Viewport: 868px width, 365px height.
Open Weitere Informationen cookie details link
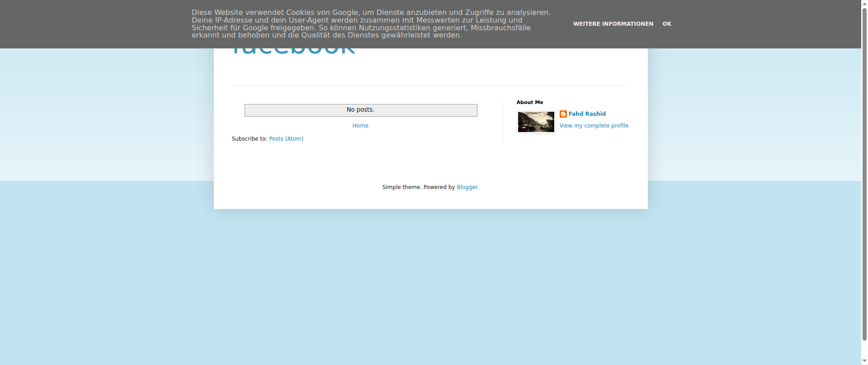tap(613, 24)
